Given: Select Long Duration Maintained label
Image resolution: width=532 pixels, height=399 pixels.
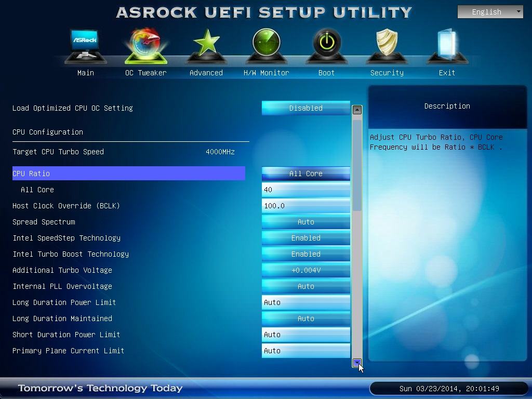Looking at the screenshot, I should [62, 318].
